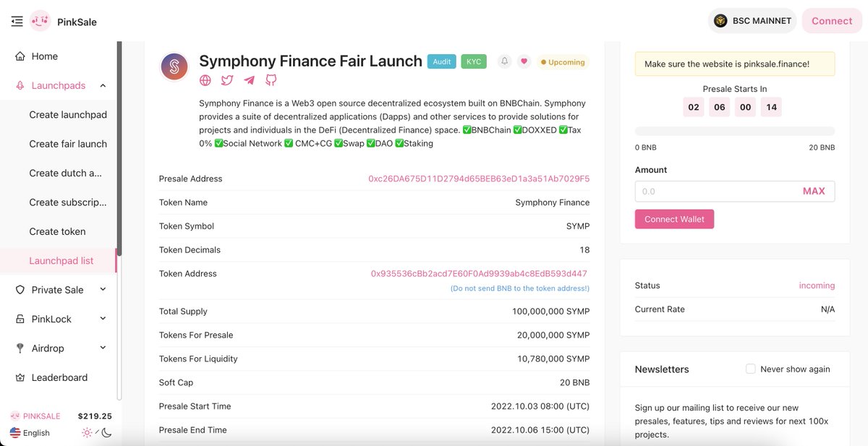Collapse the Launchpads menu chevron
Screen dimensions: 868x446
click(103, 85)
